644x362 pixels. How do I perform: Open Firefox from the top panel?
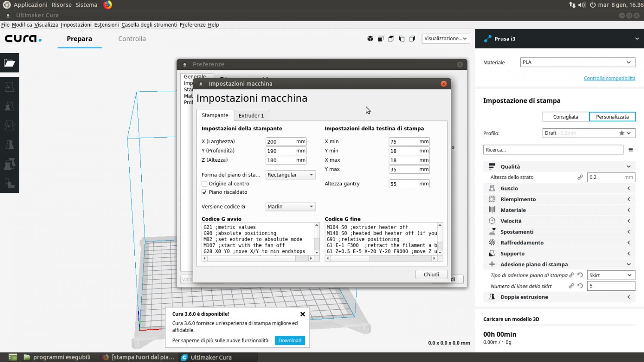(108, 5)
